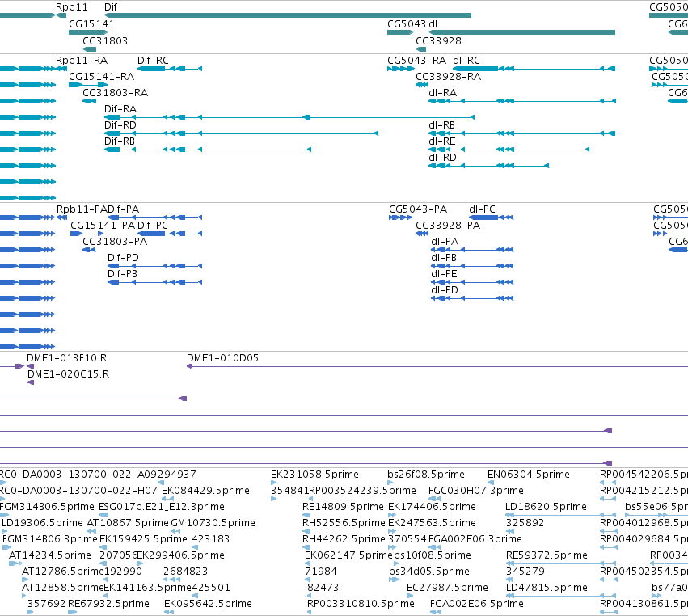Screen dimensions: 688x616
Task: Select the CG33928 gene glyph
Action: click(420, 49)
